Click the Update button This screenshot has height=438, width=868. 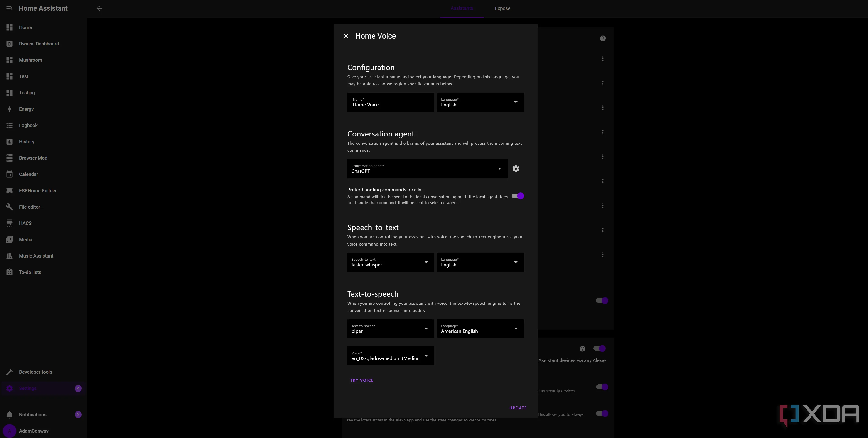point(518,408)
